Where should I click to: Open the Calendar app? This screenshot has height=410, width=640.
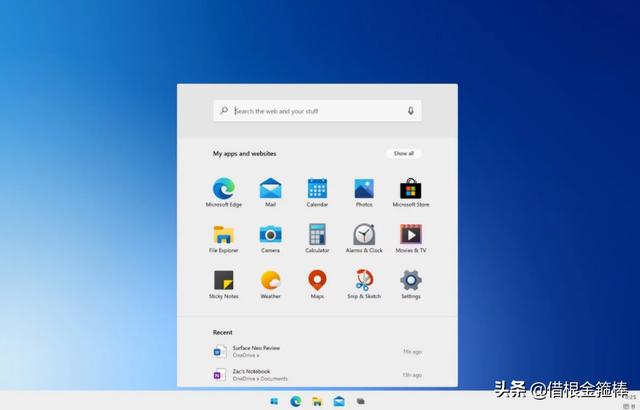pyautogui.click(x=317, y=188)
